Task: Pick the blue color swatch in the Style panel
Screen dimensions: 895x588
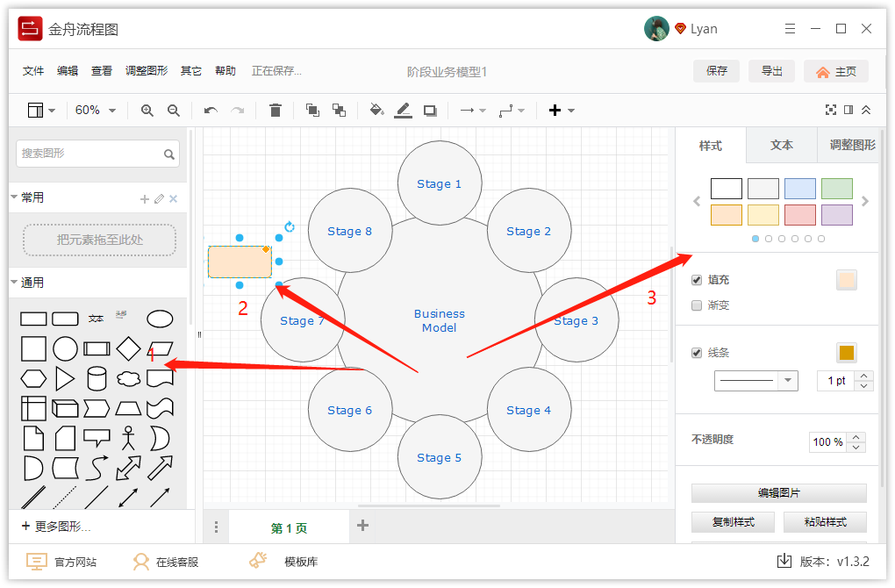Action: (799, 188)
